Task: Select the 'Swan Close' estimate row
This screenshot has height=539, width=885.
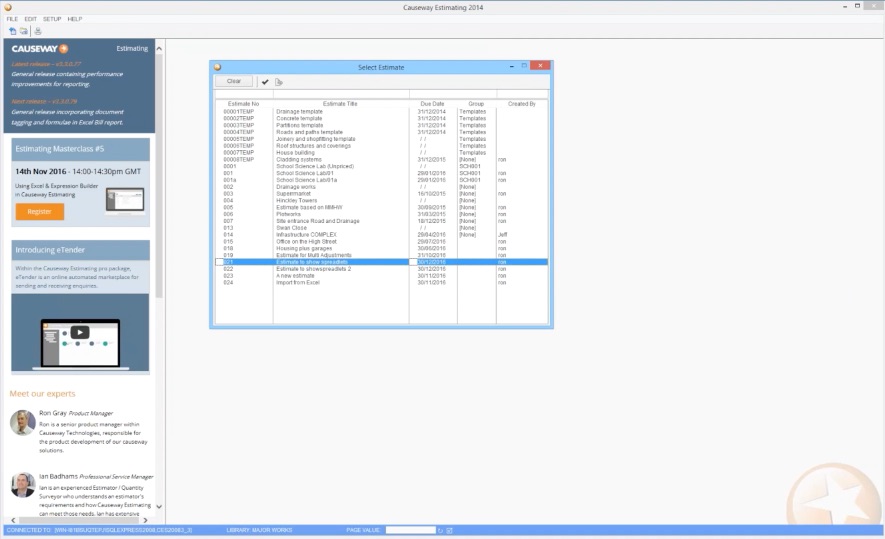Action: pyautogui.click(x=382, y=228)
